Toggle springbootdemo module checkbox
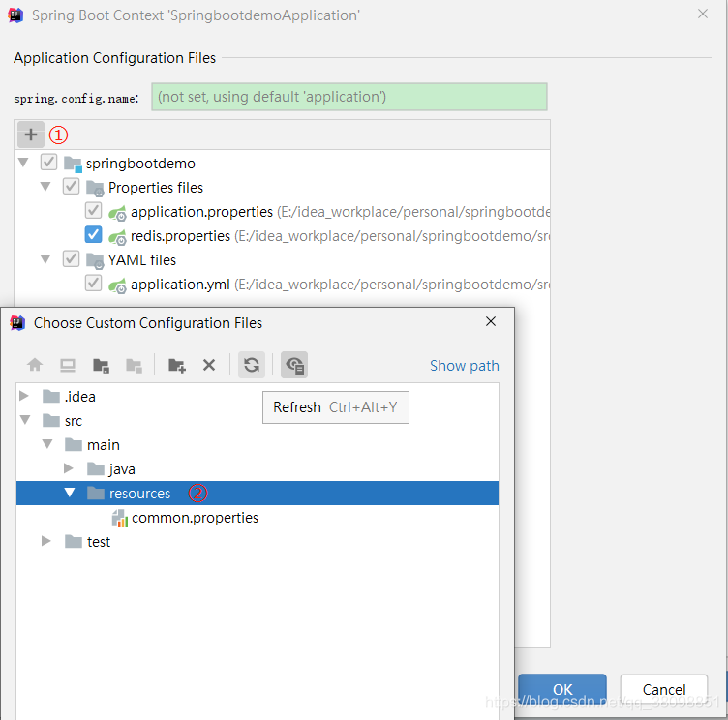Image resolution: width=728 pixels, height=720 pixels. pyautogui.click(x=48, y=162)
